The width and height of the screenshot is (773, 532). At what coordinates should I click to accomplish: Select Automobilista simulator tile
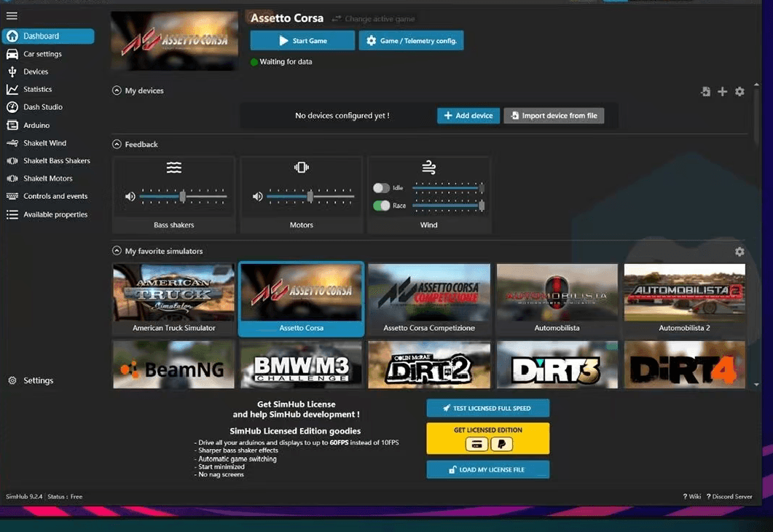click(557, 300)
